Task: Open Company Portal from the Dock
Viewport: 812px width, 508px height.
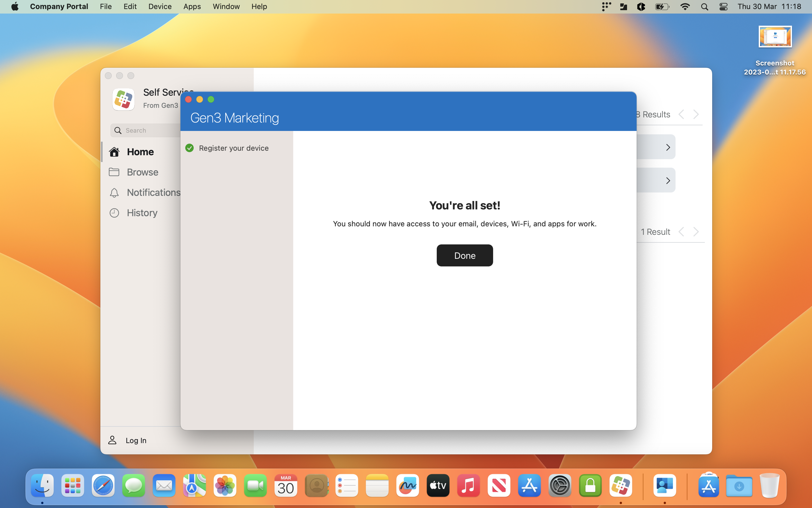Action: (x=665, y=485)
